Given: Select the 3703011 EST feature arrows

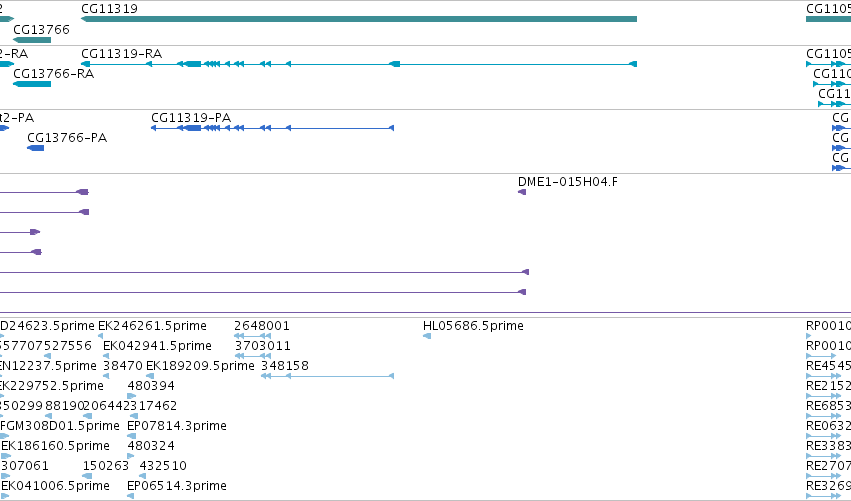Looking at the screenshot, I should point(252,356).
